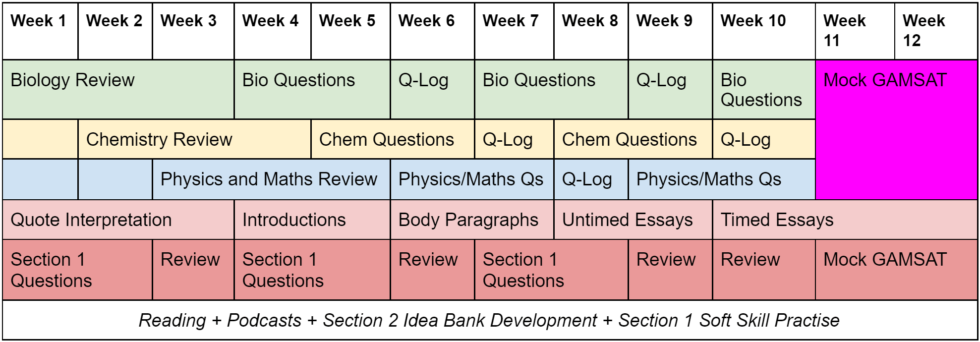The image size is (980, 342).
Task: Click the magenta Mock GAMSAT block
Action: click(896, 130)
